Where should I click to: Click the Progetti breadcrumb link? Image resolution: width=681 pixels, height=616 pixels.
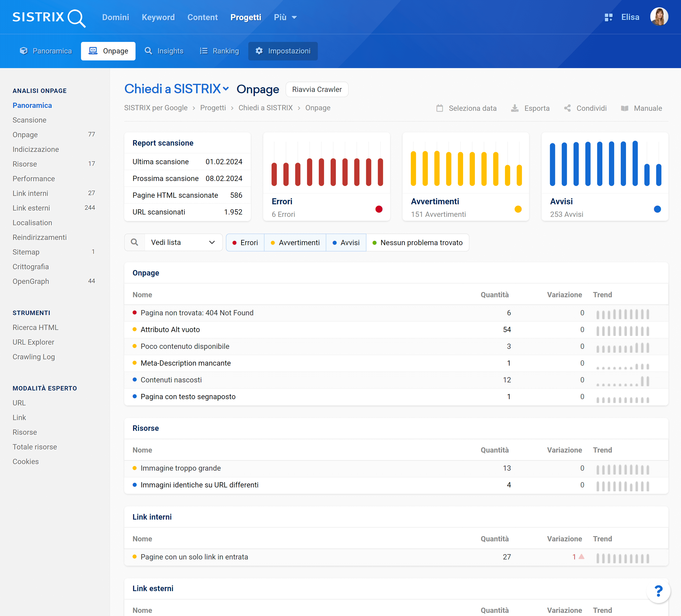(213, 108)
